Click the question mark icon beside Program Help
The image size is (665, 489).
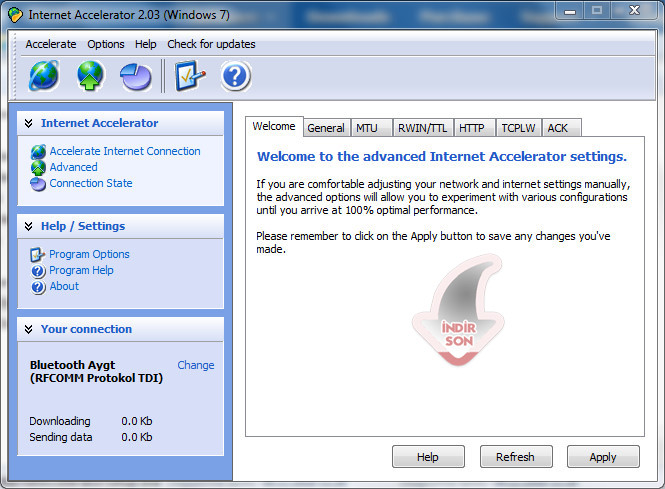38,271
